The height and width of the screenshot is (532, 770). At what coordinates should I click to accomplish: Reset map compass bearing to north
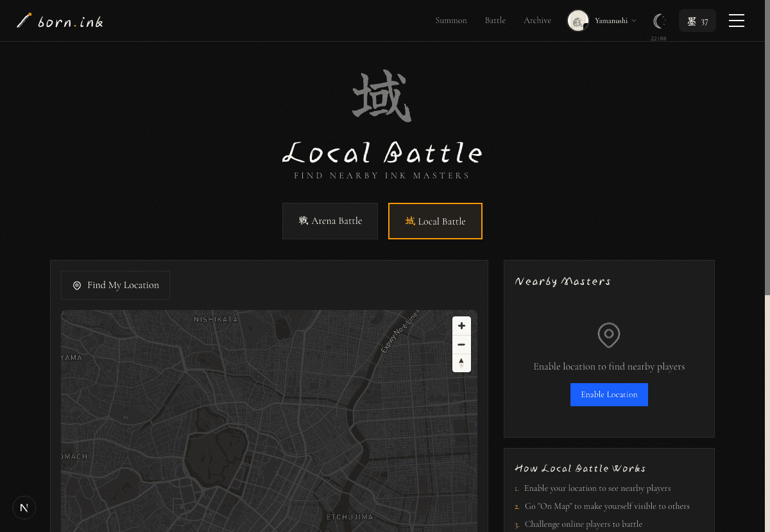(x=461, y=363)
